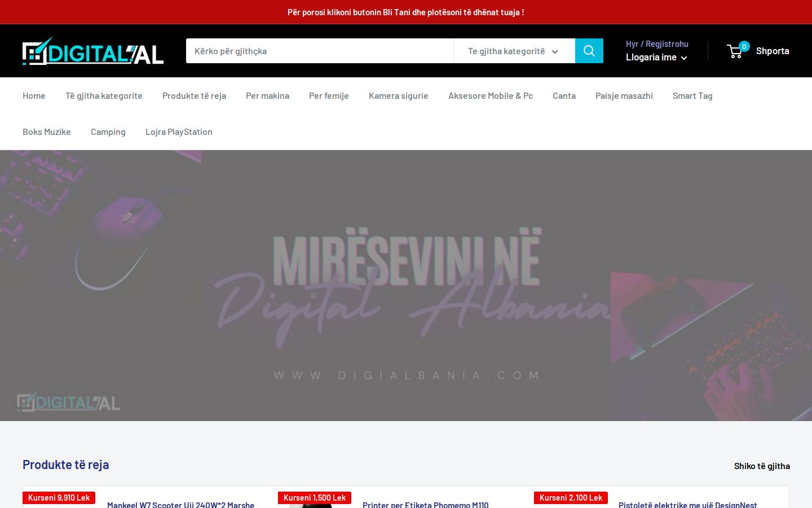The width and height of the screenshot is (812, 508).
Task: Click the Kurseni 2,100 Lek badge
Action: 571,498
